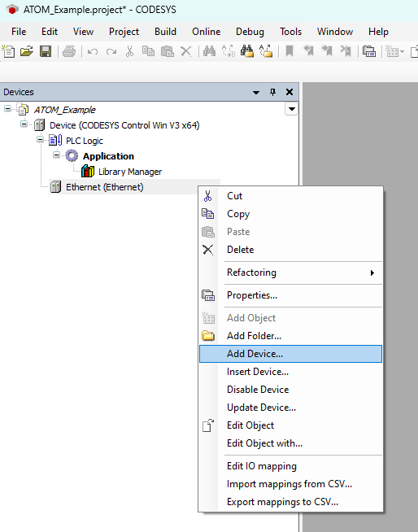
Task: Open the Online menu
Action: 207,32
